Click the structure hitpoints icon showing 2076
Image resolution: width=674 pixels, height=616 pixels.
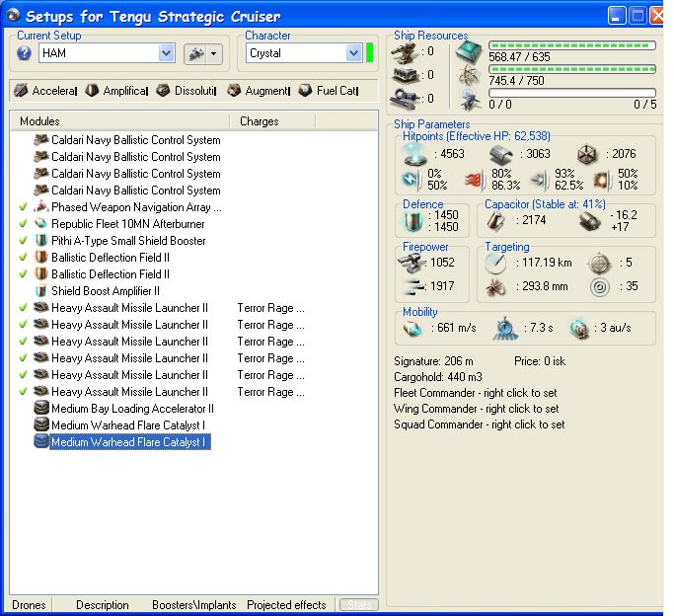(587, 155)
